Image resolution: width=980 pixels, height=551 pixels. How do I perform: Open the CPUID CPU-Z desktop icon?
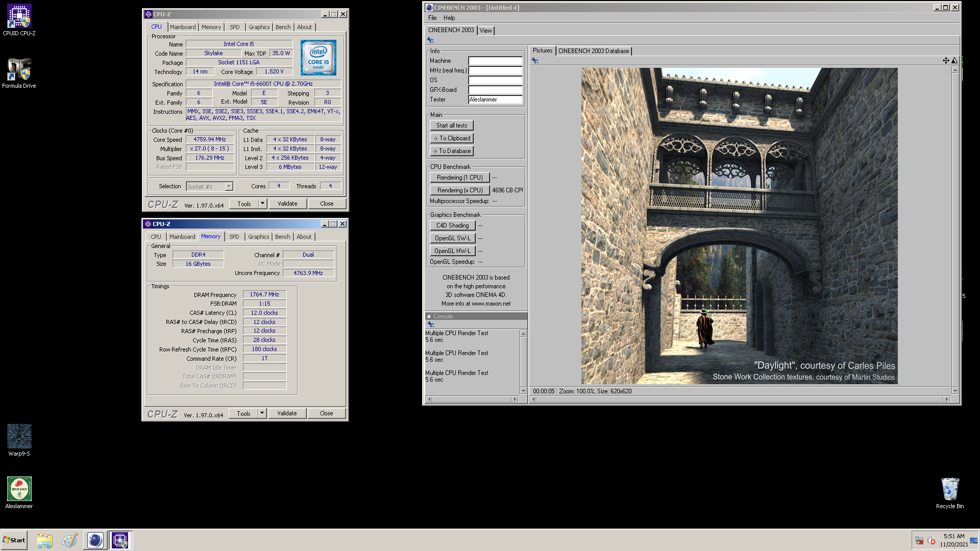pos(19,20)
